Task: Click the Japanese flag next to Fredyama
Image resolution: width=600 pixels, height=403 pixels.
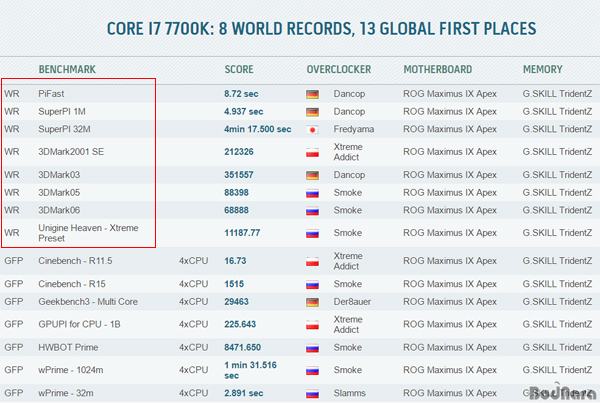Action: click(x=312, y=130)
